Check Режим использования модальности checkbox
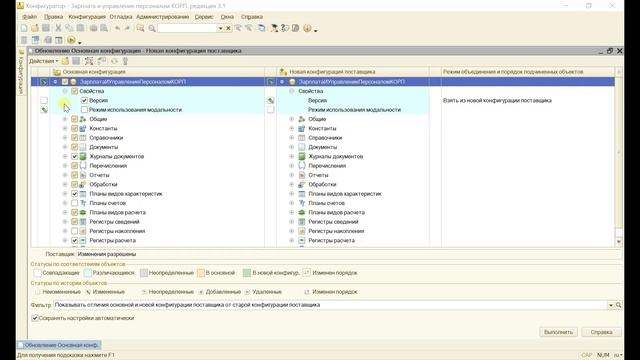The image size is (640, 360). point(84,110)
